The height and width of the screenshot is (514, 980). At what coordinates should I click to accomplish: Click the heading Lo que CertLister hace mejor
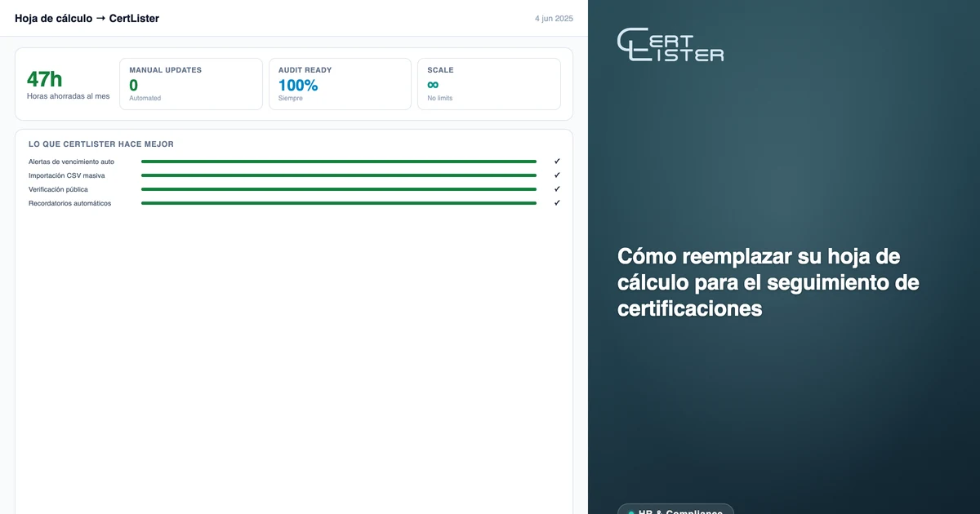(101, 144)
